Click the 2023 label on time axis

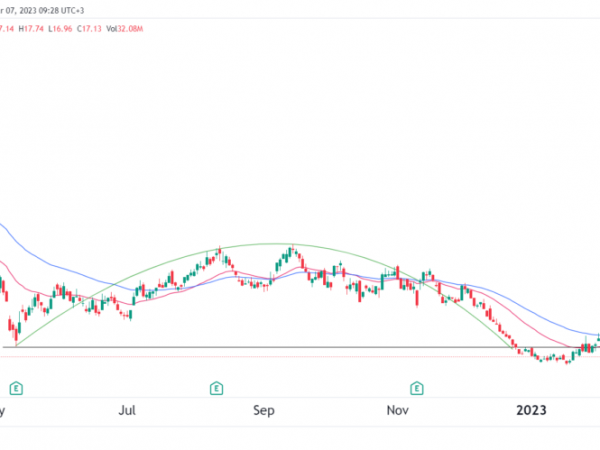[531, 410]
